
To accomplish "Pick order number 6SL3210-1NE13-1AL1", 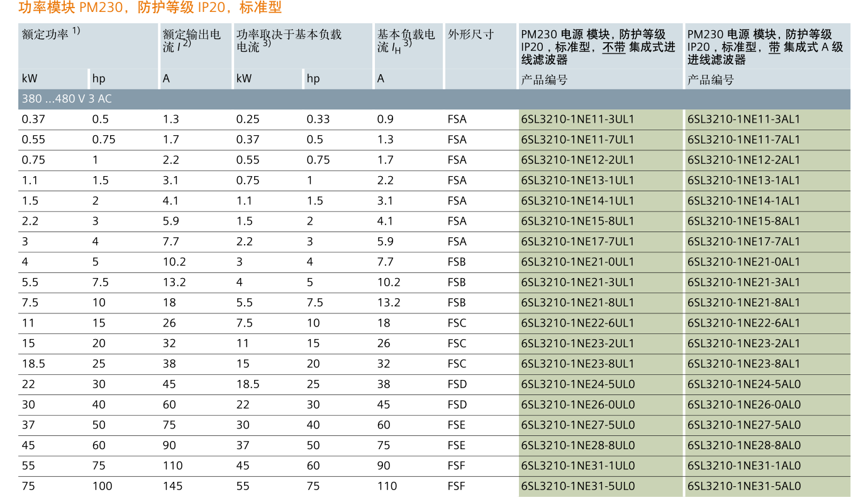I will coord(744,181).
